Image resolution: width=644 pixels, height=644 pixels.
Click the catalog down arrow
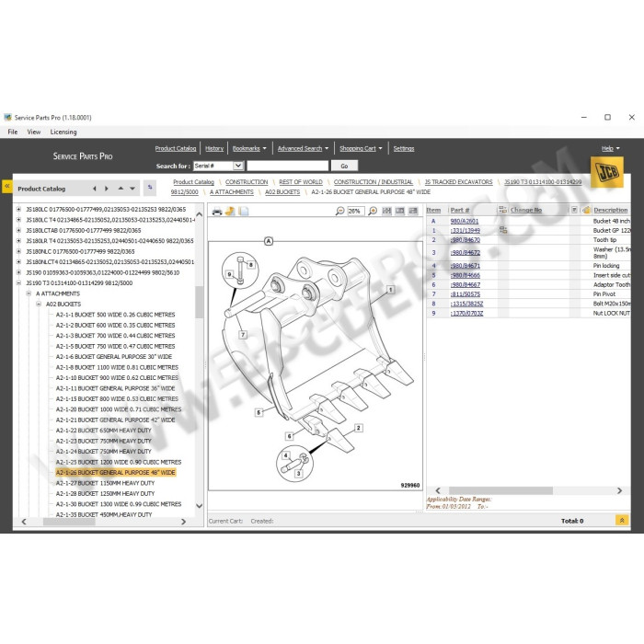[132, 189]
